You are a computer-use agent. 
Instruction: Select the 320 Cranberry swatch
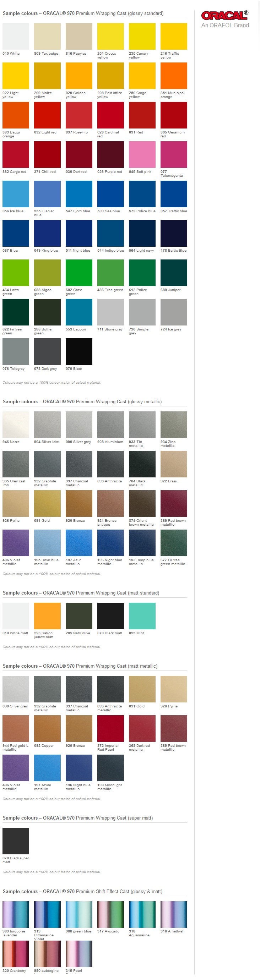coord(16,954)
